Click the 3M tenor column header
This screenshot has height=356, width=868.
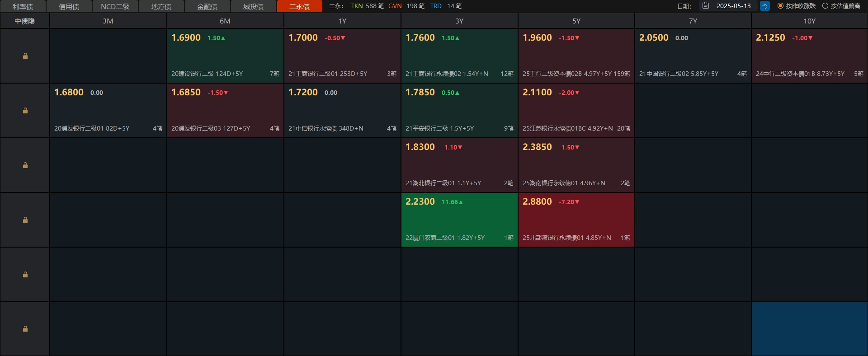pyautogui.click(x=108, y=21)
